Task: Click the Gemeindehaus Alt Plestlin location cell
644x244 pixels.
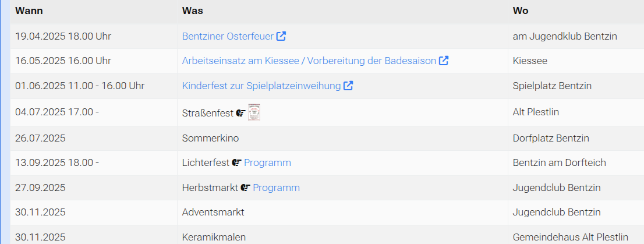Action: pos(570,237)
